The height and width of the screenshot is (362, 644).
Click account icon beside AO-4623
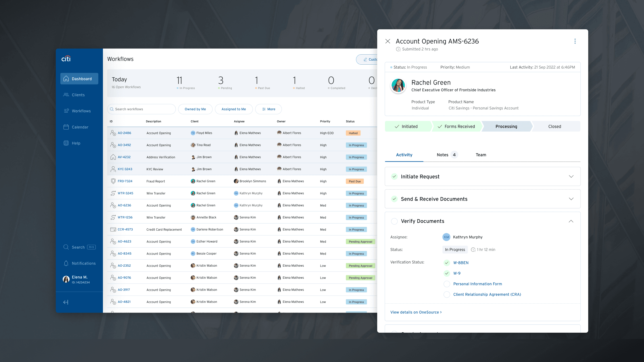tap(113, 242)
